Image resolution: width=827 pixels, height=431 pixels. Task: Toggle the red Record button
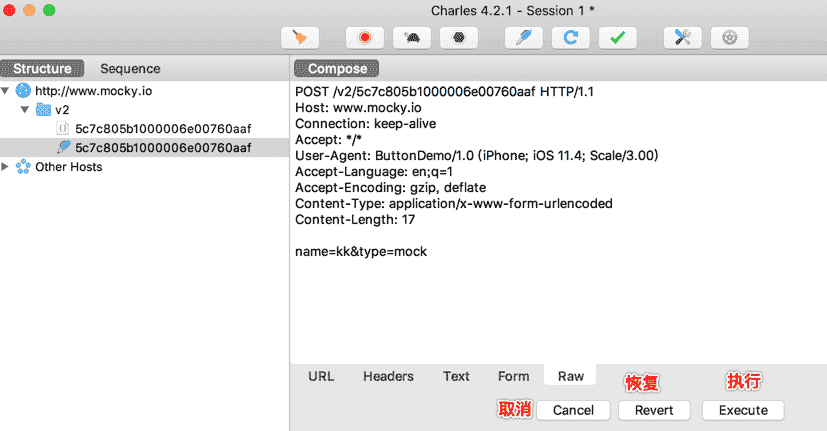coord(365,38)
